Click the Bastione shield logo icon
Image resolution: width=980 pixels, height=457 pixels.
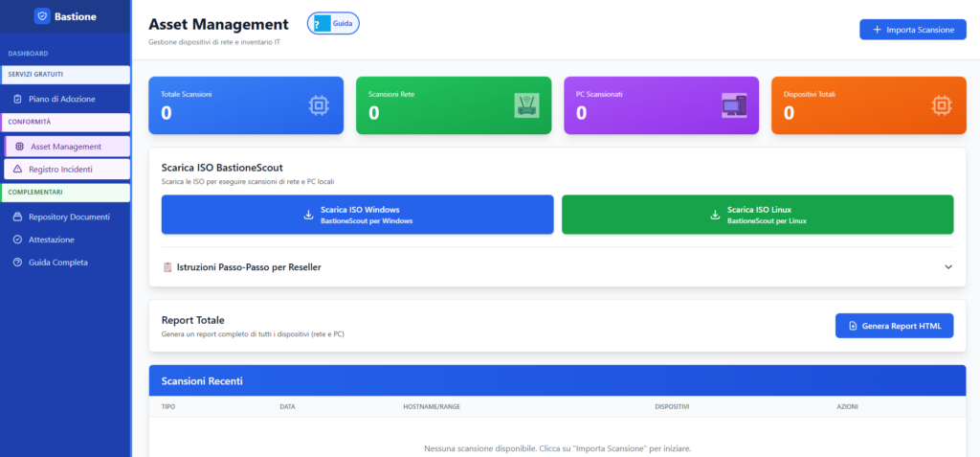point(42,16)
